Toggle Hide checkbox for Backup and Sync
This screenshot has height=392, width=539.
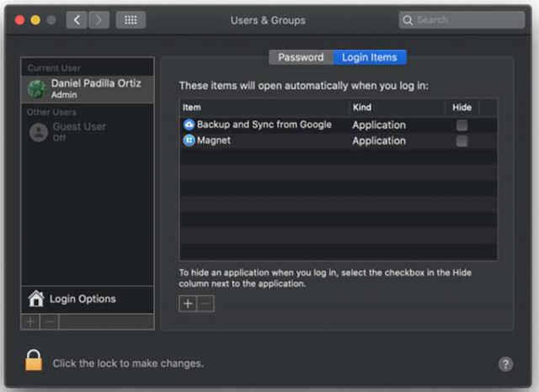[x=462, y=124]
